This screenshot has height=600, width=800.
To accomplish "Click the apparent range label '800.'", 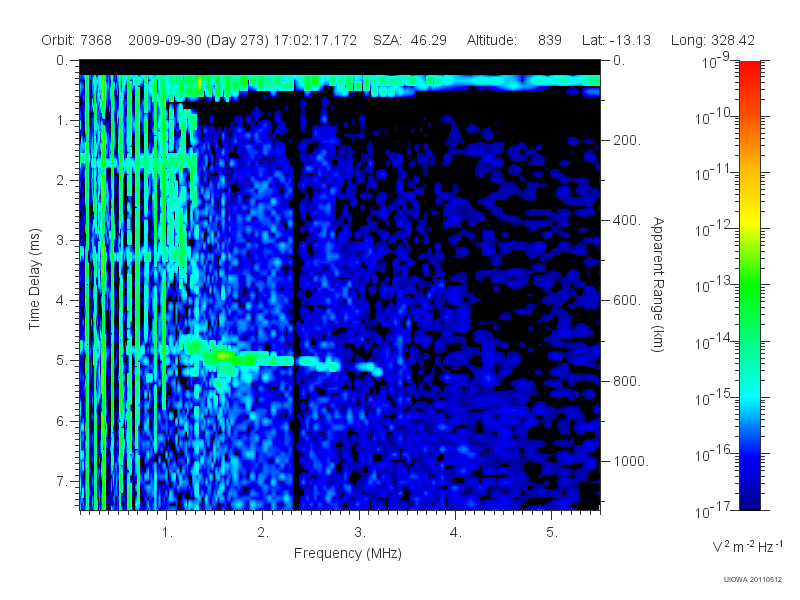I will click(x=627, y=381).
